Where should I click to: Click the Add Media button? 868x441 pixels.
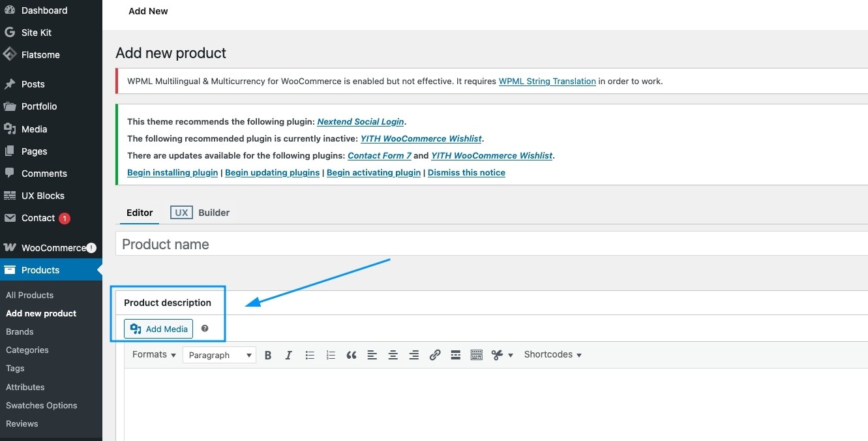(158, 329)
